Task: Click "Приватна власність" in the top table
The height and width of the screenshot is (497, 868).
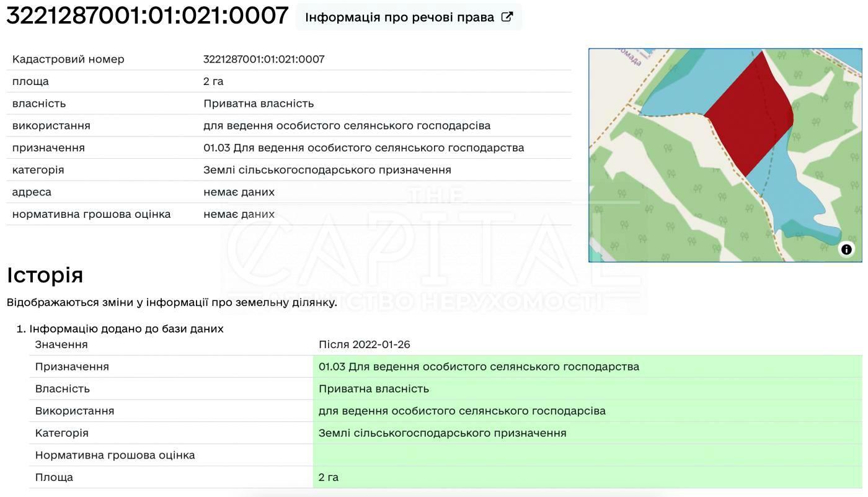Action: point(259,104)
